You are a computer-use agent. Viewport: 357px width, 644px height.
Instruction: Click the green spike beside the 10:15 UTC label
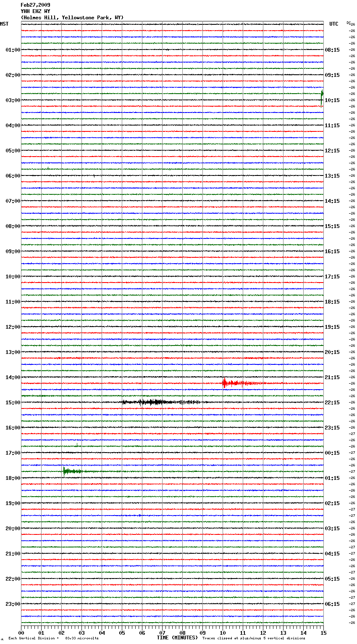coord(322,98)
